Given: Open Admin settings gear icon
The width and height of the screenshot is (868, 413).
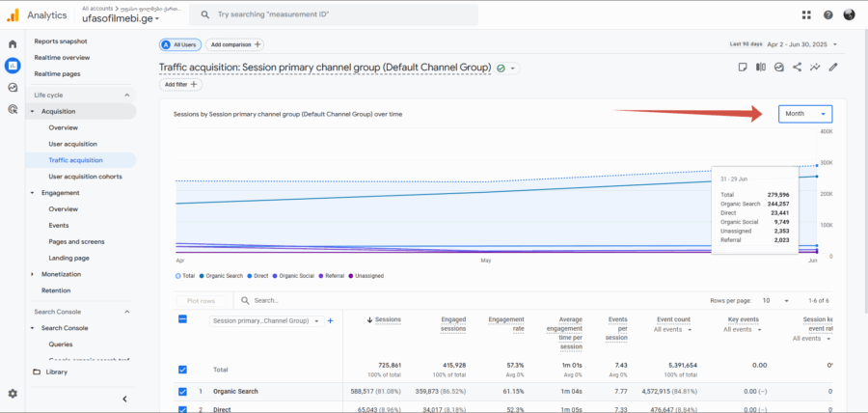Looking at the screenshot, I should pyautogui.click(x=13, y=394).
